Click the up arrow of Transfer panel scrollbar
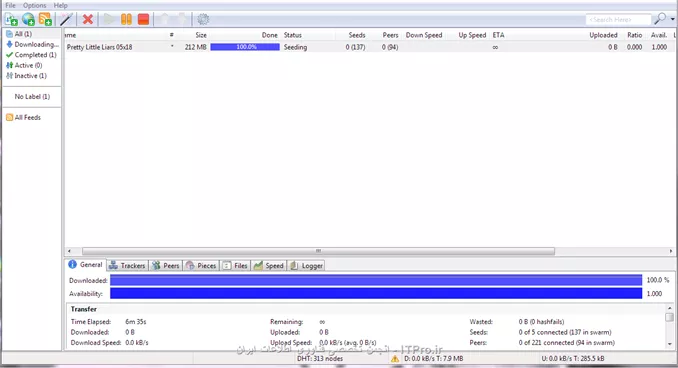The height and width of the screenshot is (368, 678). [670, 308]
